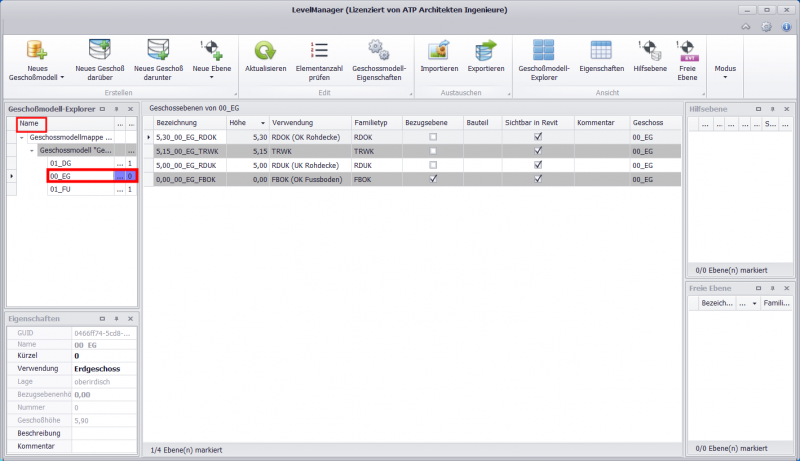Edit the Verwendung value Erdgeschoss
The height and width of the screenshot is (461, 800).
click(104, 369)
